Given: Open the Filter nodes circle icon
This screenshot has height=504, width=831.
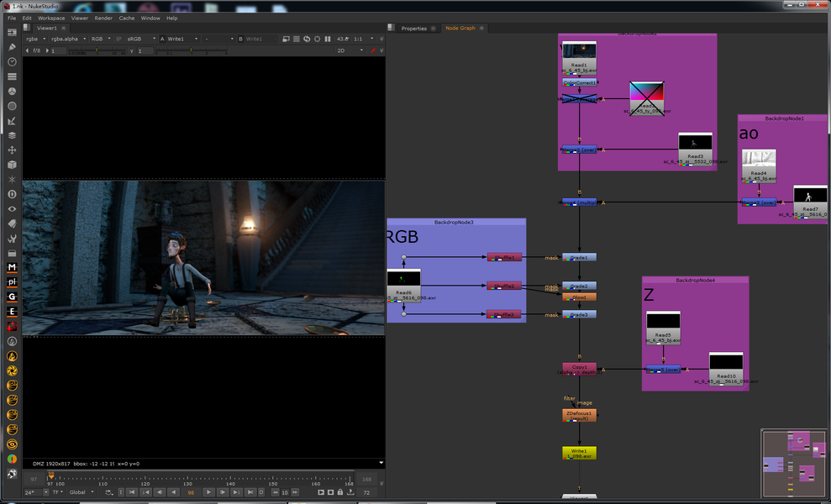Looking at the screenshot, I should tap(12, 106).
